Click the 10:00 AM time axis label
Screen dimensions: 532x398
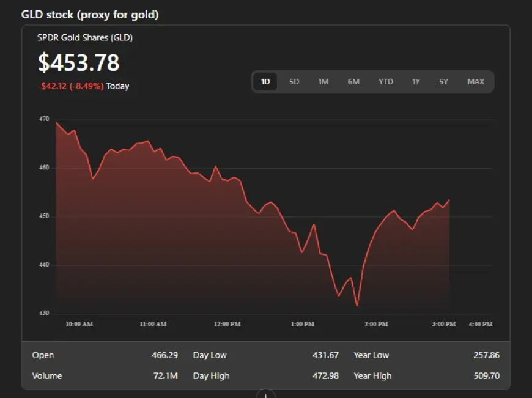pyautogui.click(x=79, y=324)
